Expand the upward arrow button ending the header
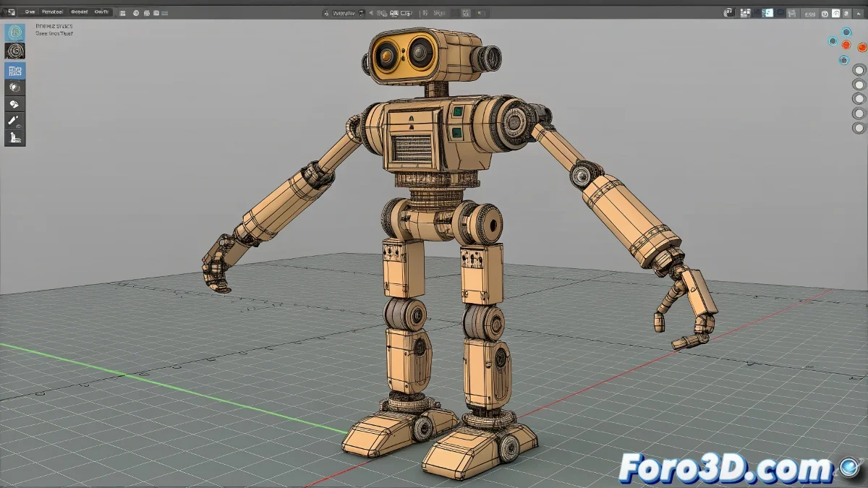 coord(858,13)
